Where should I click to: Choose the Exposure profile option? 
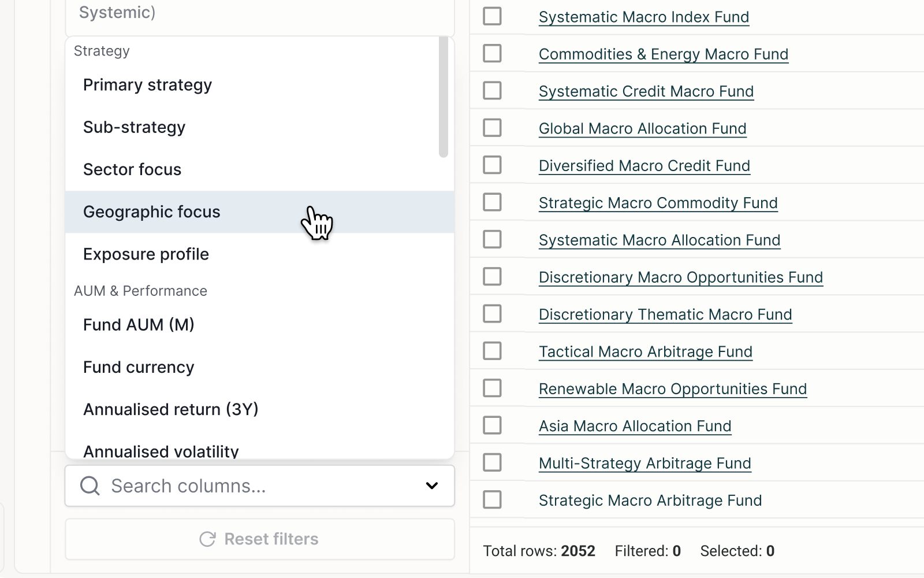point(146,254)
